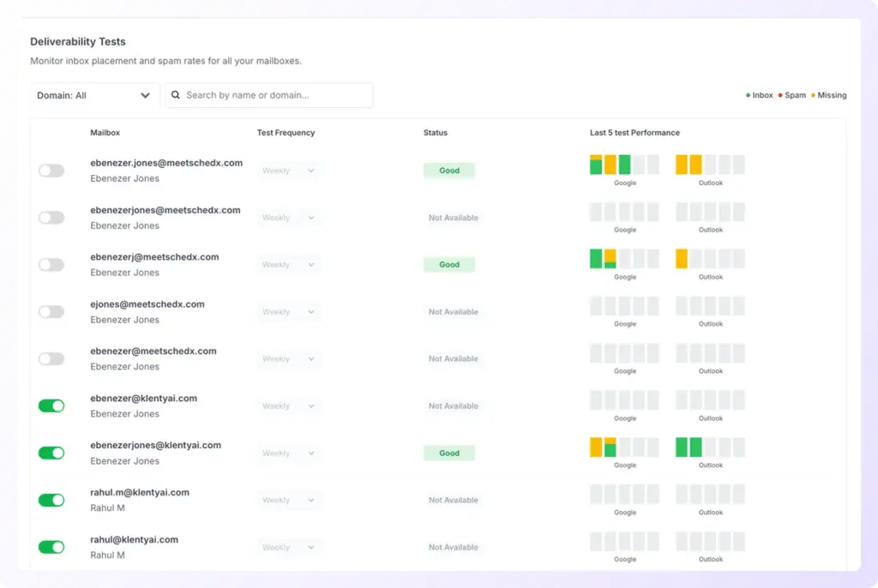
Task: Enable the toggle for ejones@meetschedx.com
Action: pos(51,311)
